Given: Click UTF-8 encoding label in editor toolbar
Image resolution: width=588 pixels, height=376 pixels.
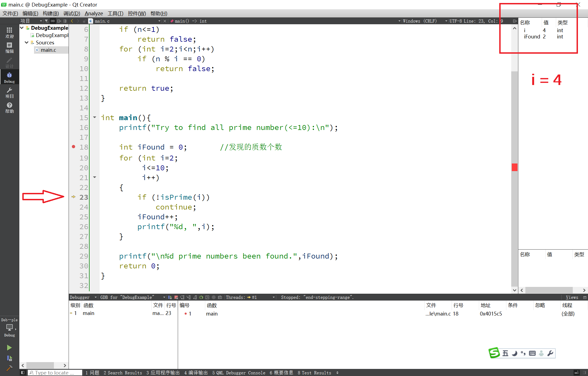Looking at the screenshot, I should point(456,21).
